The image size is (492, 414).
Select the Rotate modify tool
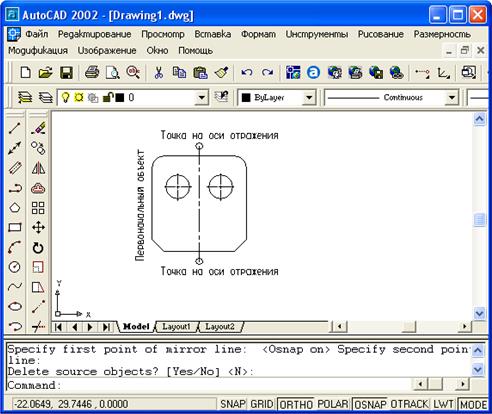[x=38, y=248]
